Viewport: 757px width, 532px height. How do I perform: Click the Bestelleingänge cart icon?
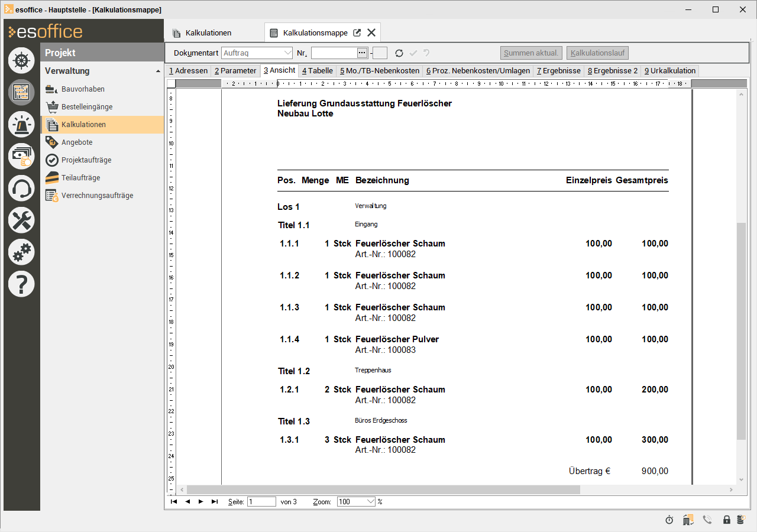tap(51, 107)
